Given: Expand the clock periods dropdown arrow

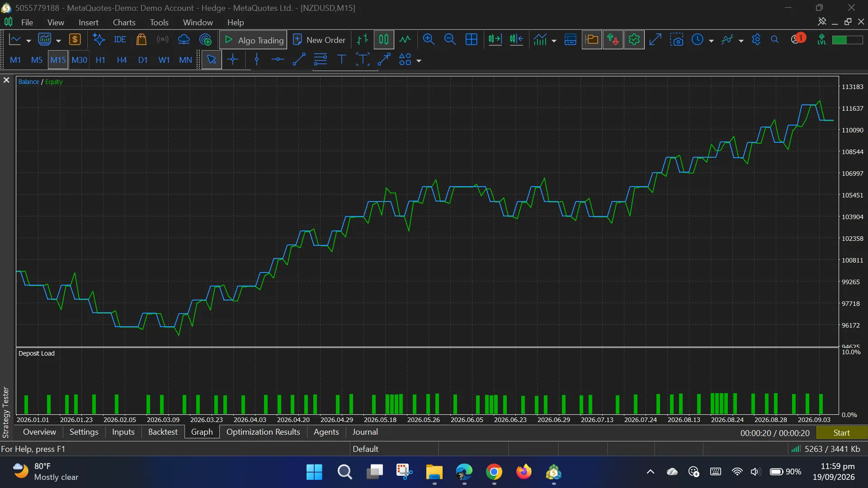Looking at the screenshot, I should [711, 41].
